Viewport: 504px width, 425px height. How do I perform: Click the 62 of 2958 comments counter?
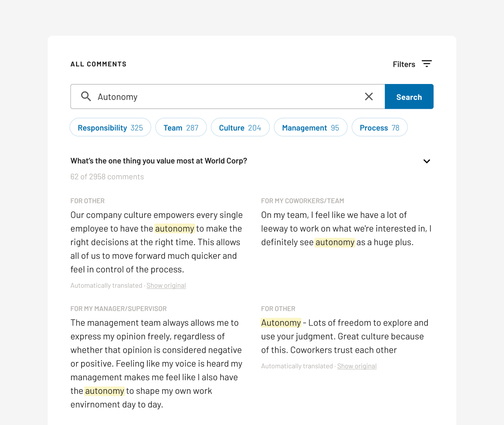(107, 176)
